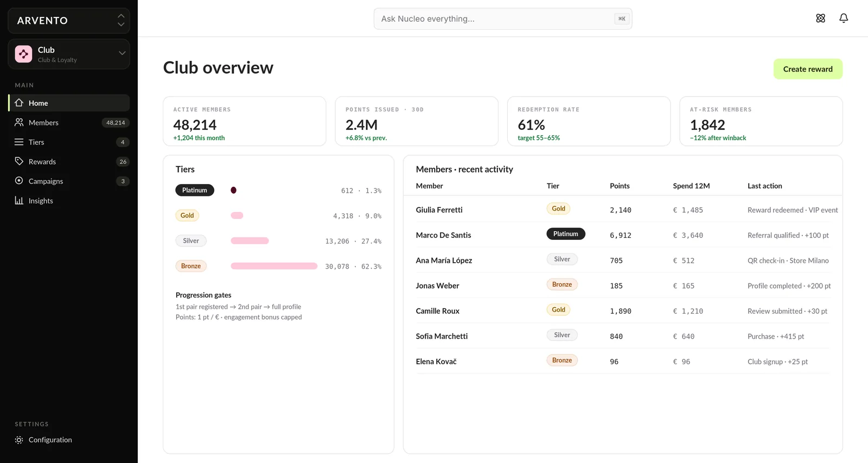Click the Members people icon
This screenshot has height=463, width=868.
[x=19, y=122]
